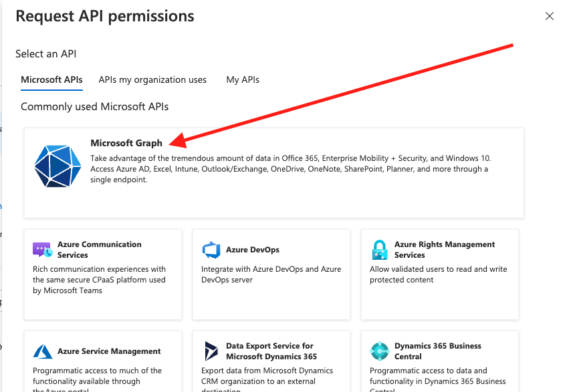Click the Azure Rights Management padlock icon
The width and height of the screenshot is (563, 392).
(x=380, y=250)
